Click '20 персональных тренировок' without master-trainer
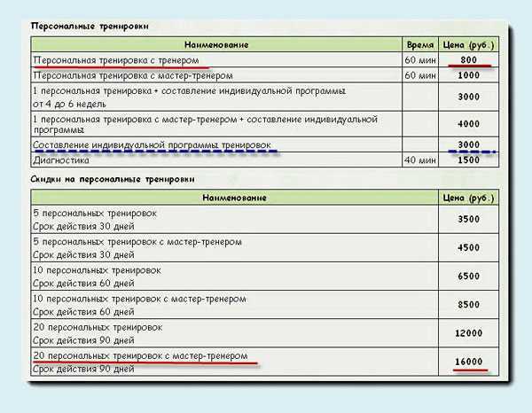 98,328
